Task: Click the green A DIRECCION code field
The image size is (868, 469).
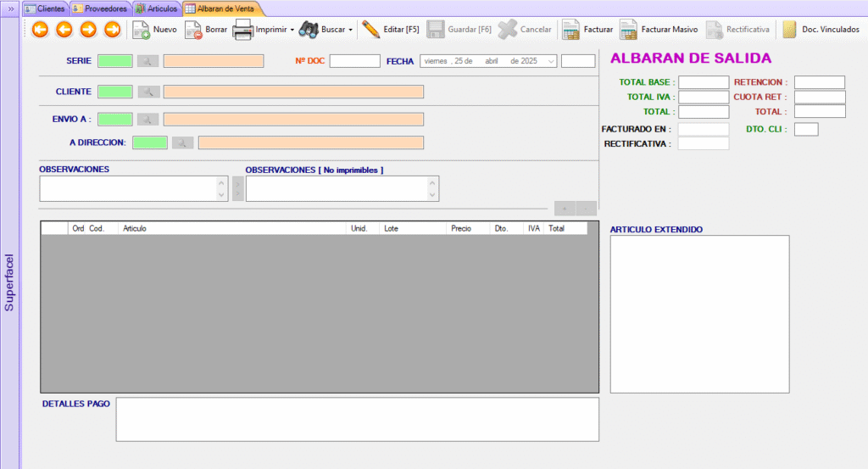Action: (x=150, y=142)
